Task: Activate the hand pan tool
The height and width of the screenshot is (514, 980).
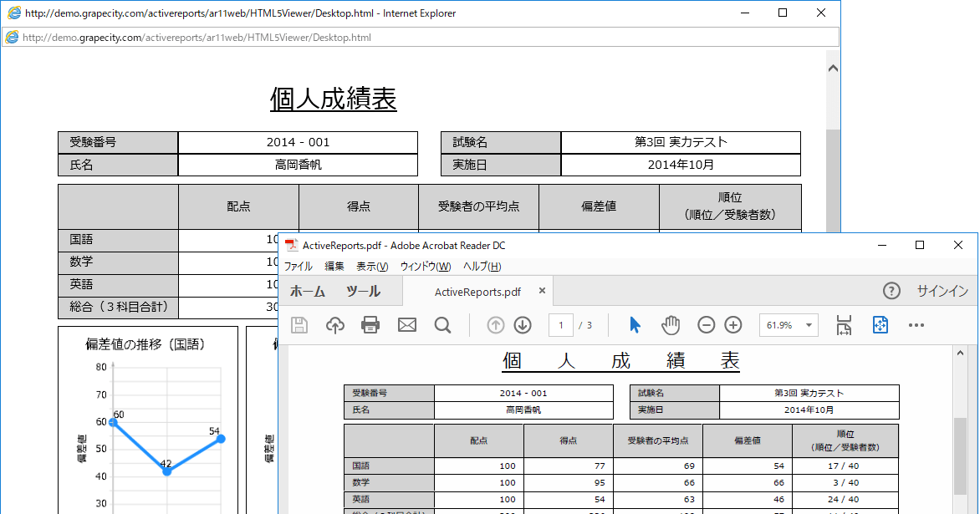Action: pyautogui.click(x=671, y=325)
